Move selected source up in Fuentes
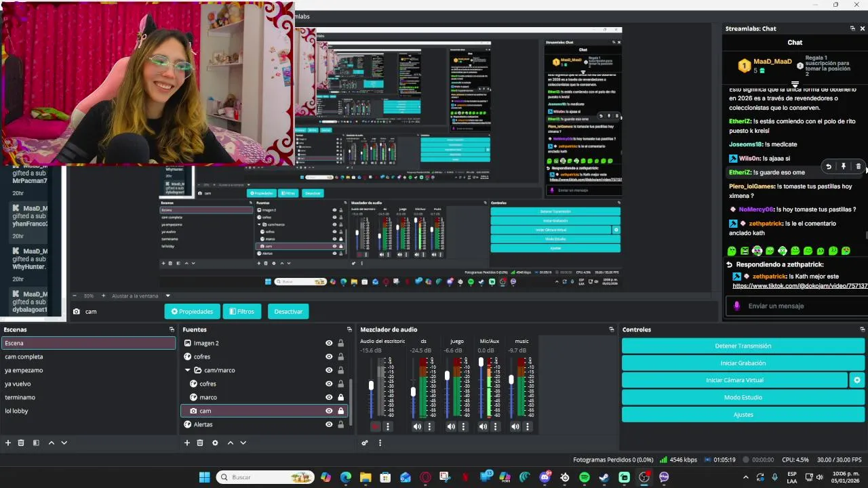The image size is (868, 488). (x=230, y=443)
